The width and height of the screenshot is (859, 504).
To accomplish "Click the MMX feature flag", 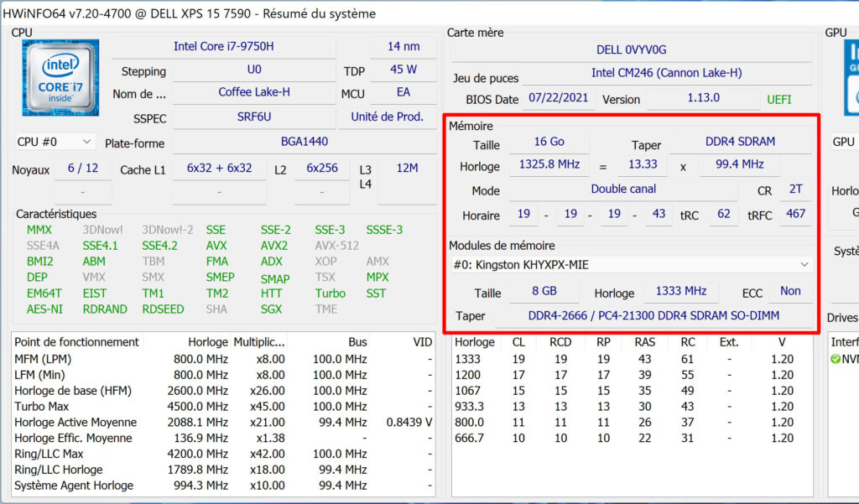I will tap(39, 230).
